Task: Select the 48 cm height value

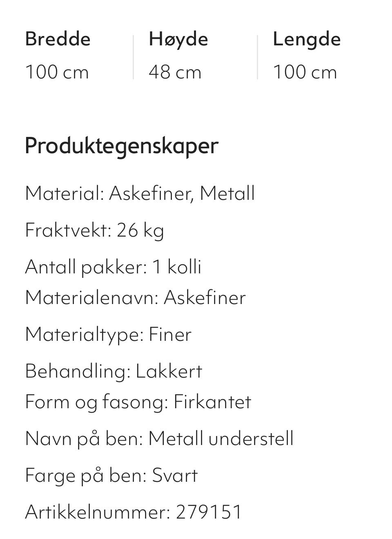Action: pos(175,72)
